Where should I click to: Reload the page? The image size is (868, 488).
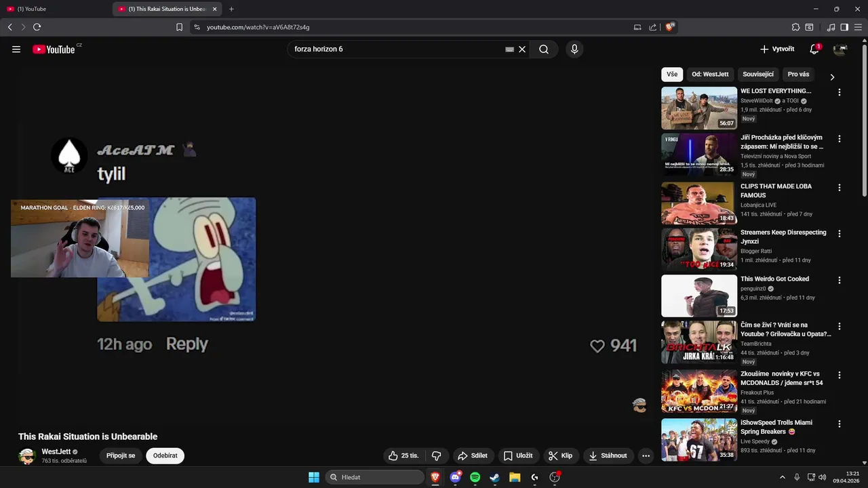37,27
